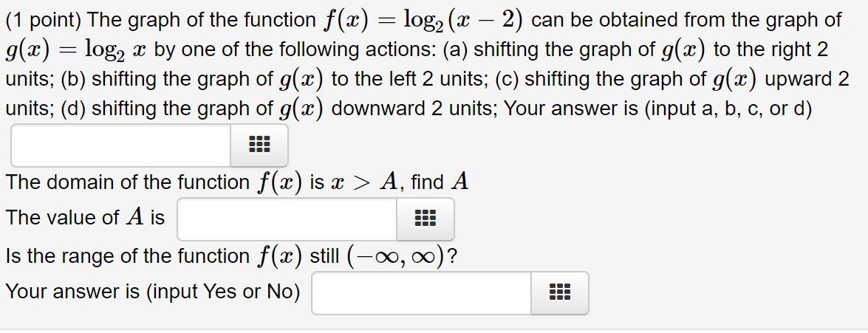Screen dimensions: 868x333
Task: Click "Is the range of the function" text
Action: point(128,256)
